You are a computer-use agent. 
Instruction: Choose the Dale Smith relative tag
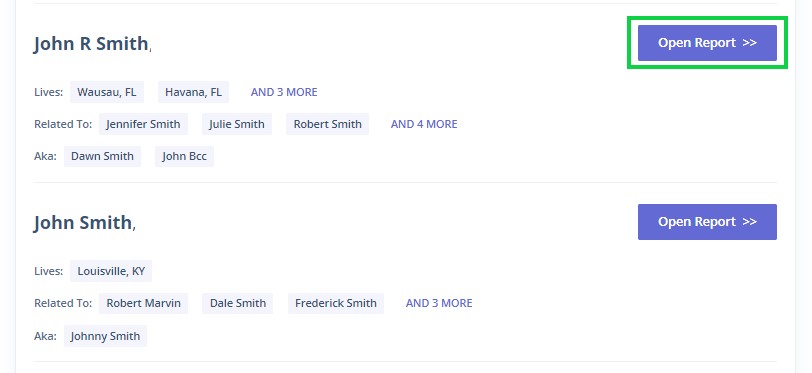pyautogui.click(x=238, y=303)
